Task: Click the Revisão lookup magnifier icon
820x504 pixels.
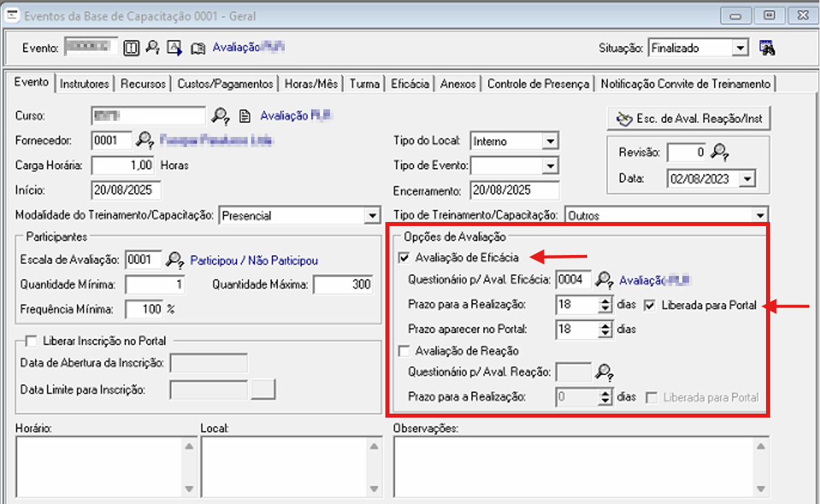Action: coord(721,153)
